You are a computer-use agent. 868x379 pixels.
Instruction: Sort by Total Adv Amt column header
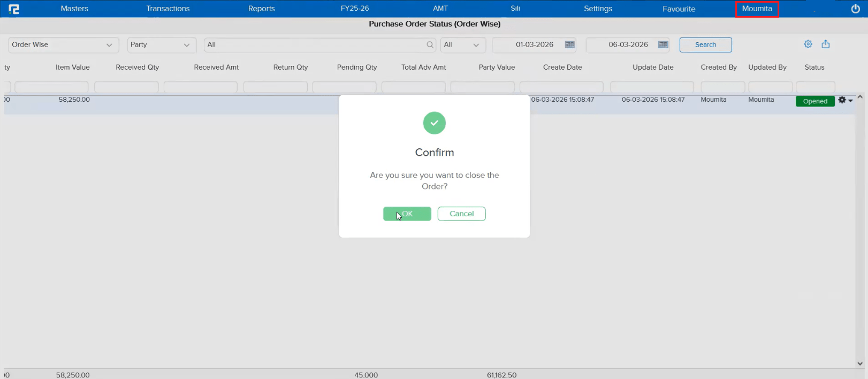pyautogui.click(x=424, y=67)
